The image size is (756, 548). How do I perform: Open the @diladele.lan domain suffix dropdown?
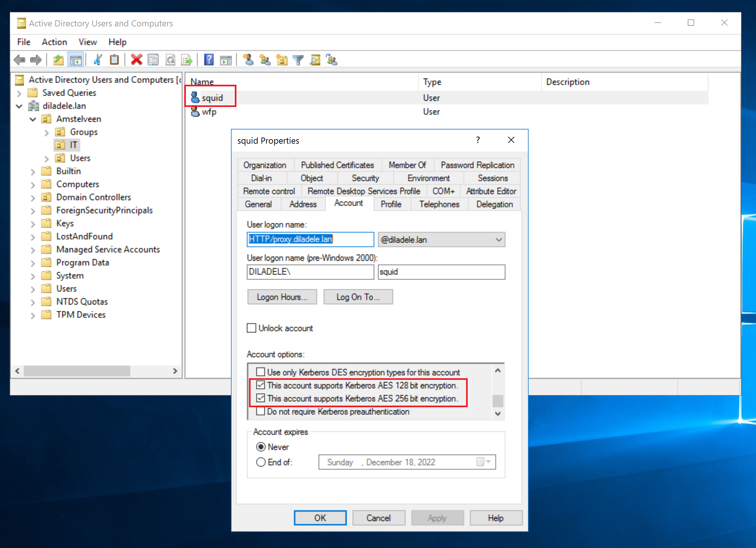[x=441, y=239]
